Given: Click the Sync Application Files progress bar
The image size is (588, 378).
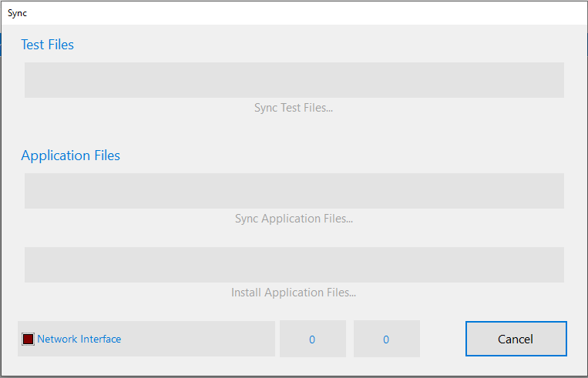Looking at the screenshot, I should click(294, 191).
